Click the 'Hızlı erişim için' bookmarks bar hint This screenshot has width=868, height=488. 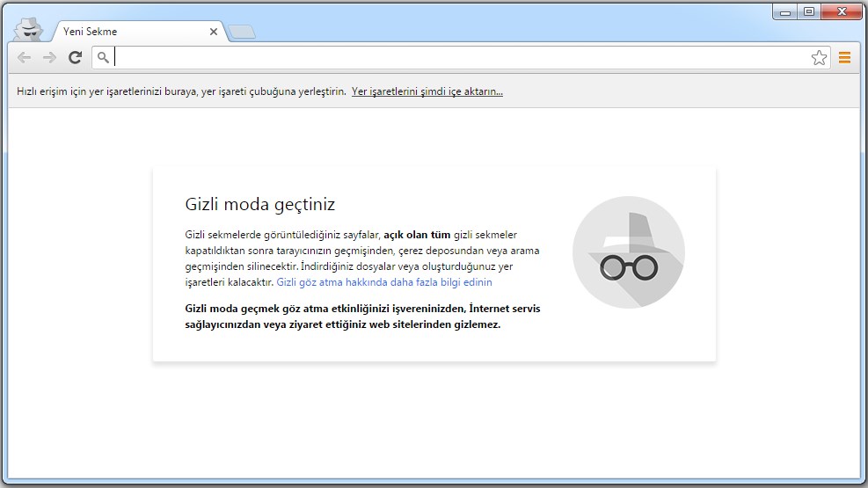181,91
